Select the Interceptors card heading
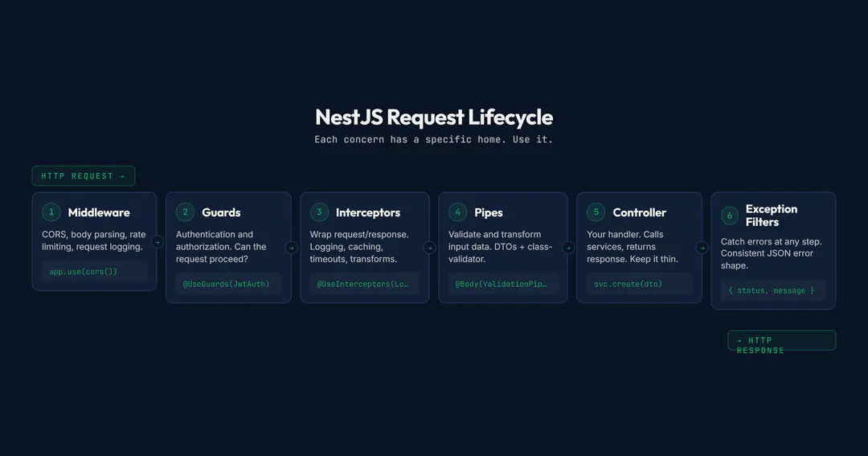Screen dimensions: 868x456 367,212
